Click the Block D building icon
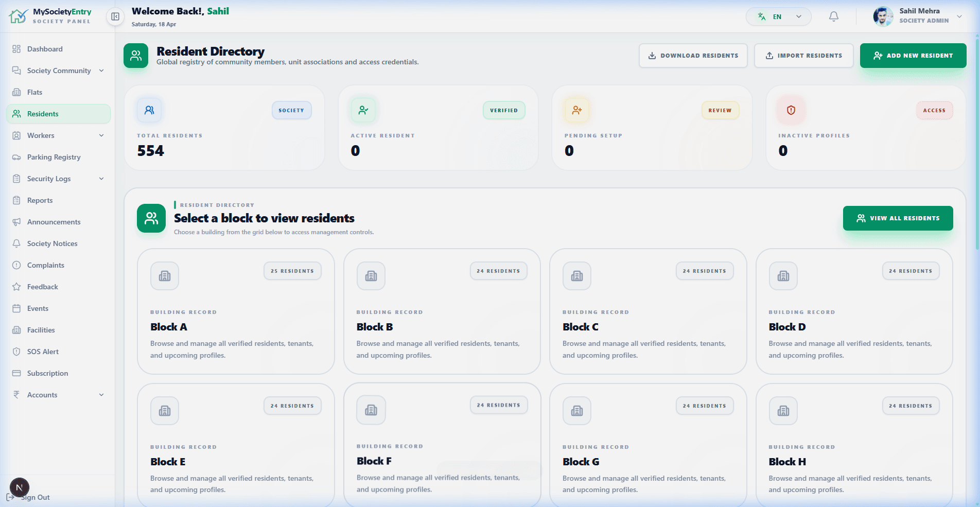Viewport: 980px width, 507px height. tap(783, 276)
